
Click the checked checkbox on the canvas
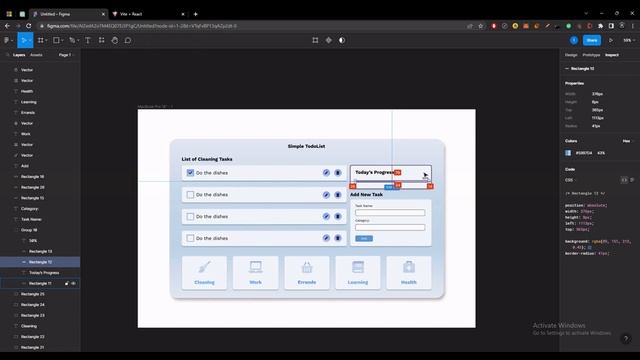coord(190,173)
